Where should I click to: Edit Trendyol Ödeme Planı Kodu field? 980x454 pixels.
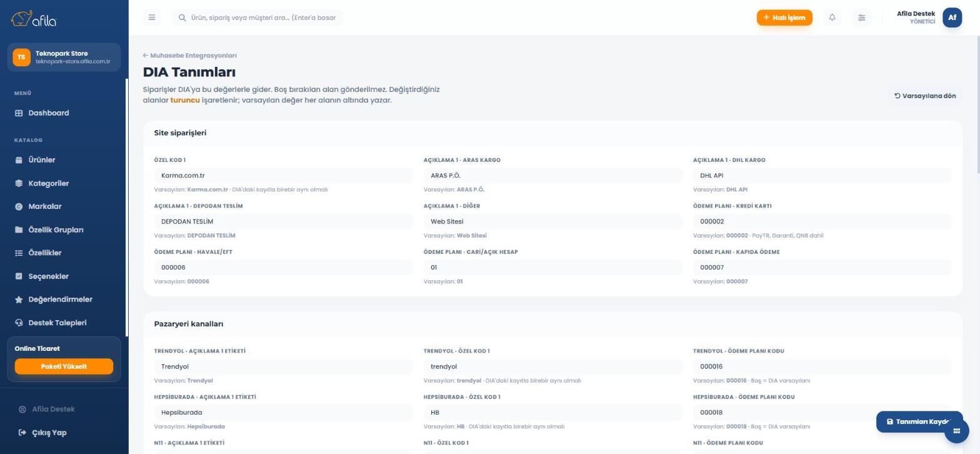click(822, 366)
